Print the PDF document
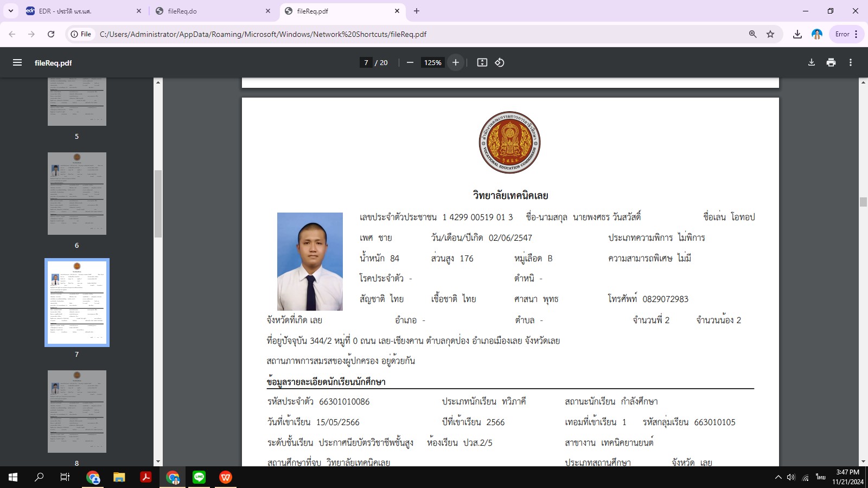The image size is (868, 488). tap(831, 62)
